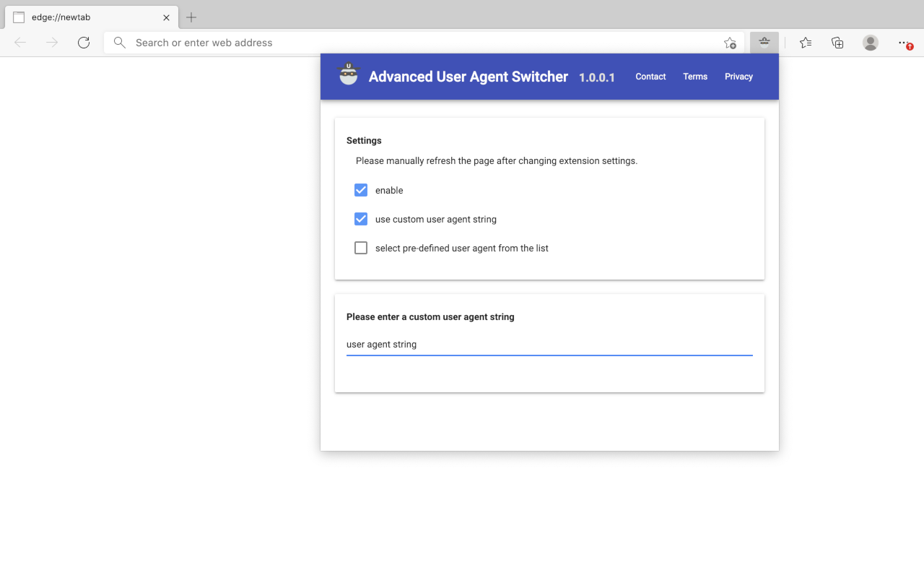The image size is (924, 578).
Task: Click the browser back arrow
Action: (x=20, y=43)
